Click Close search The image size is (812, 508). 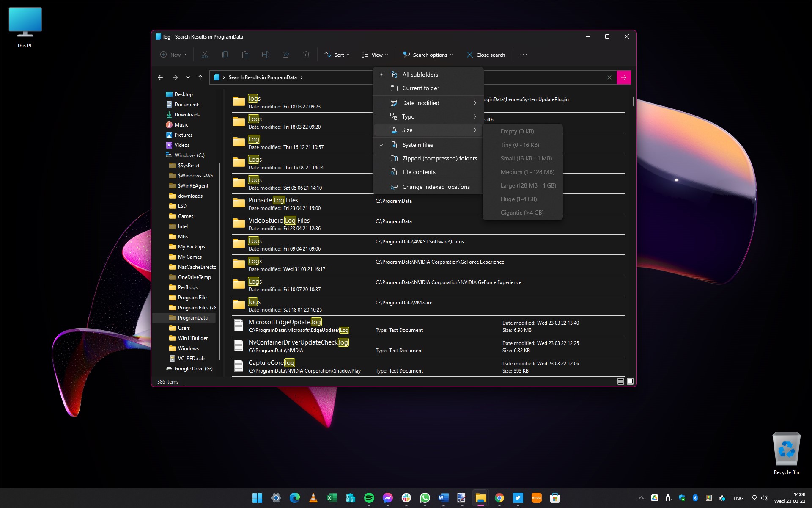(486, 55)
